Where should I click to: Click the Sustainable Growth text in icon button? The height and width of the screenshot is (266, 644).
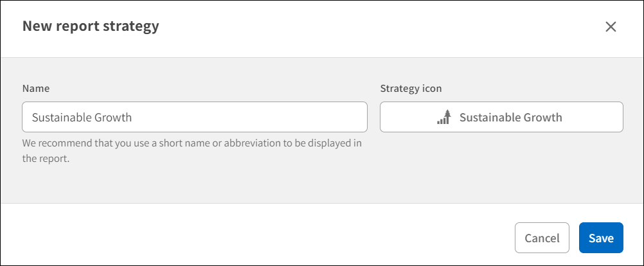click(x=510, y=117)
